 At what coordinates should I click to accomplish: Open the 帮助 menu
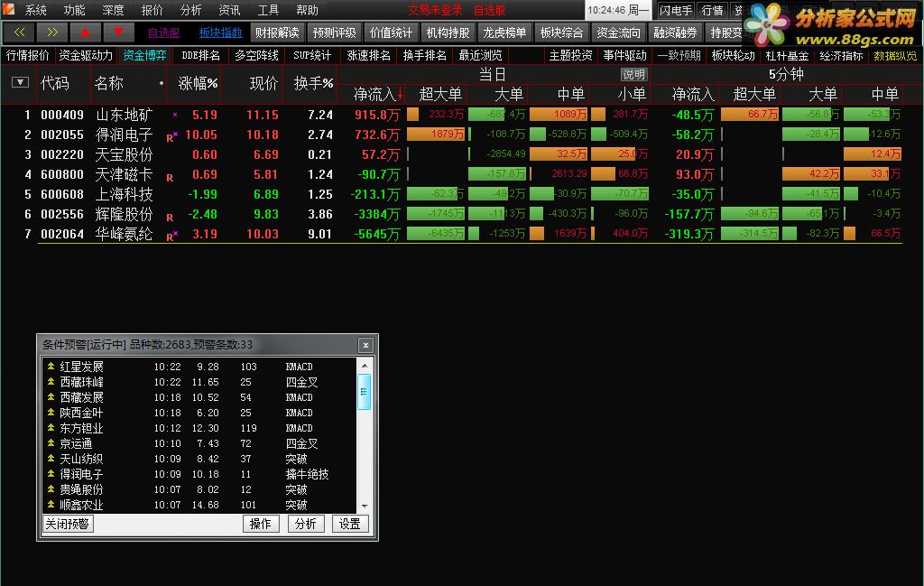point(307,10)
